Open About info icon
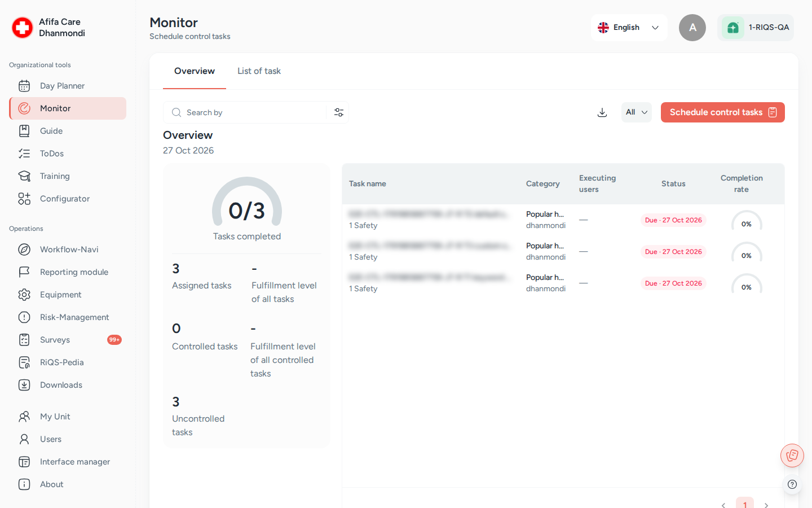The height and width of the screenshot is (508, 812). 24,484
